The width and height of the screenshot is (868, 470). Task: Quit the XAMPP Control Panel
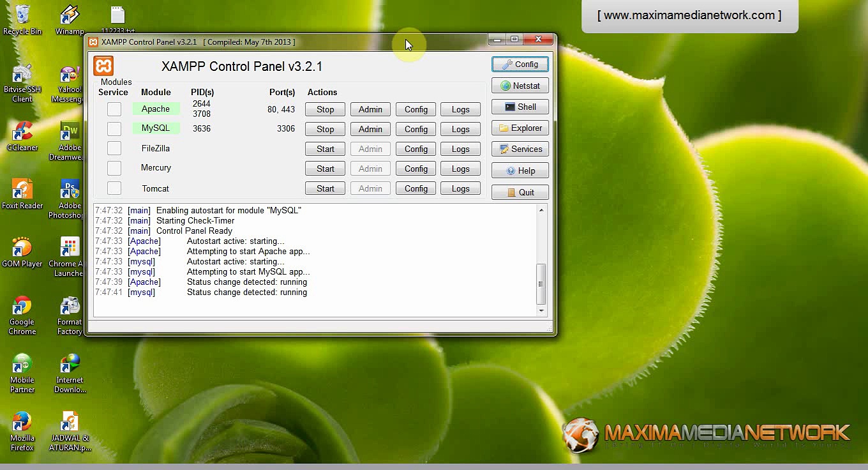(520, 192)
